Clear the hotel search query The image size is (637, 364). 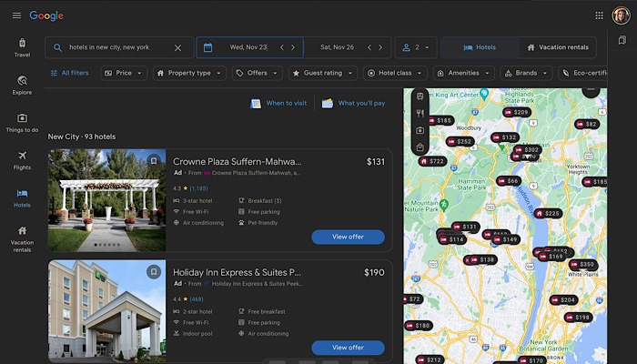(x=178, y=48)
